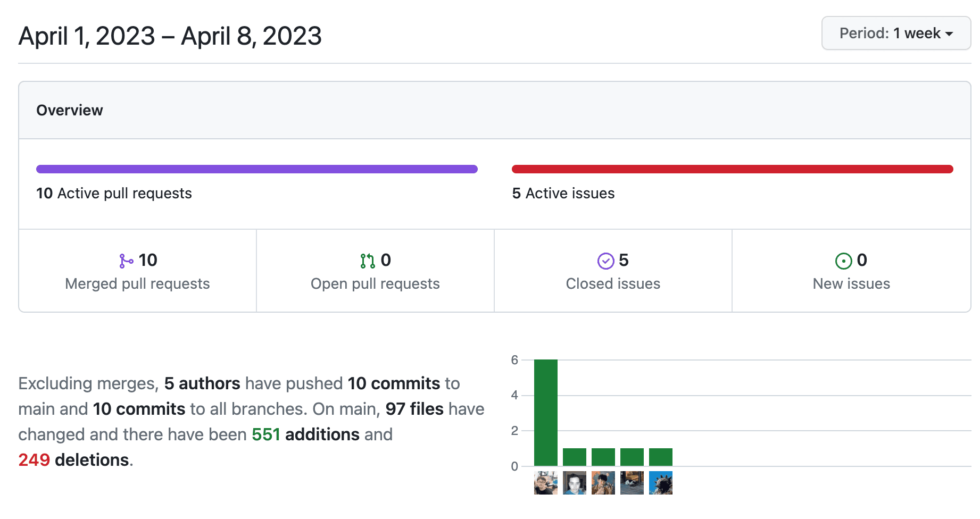
Task: Click the closed issues checkmark icon
Action: pyautogui.click(x=605, y=261)
